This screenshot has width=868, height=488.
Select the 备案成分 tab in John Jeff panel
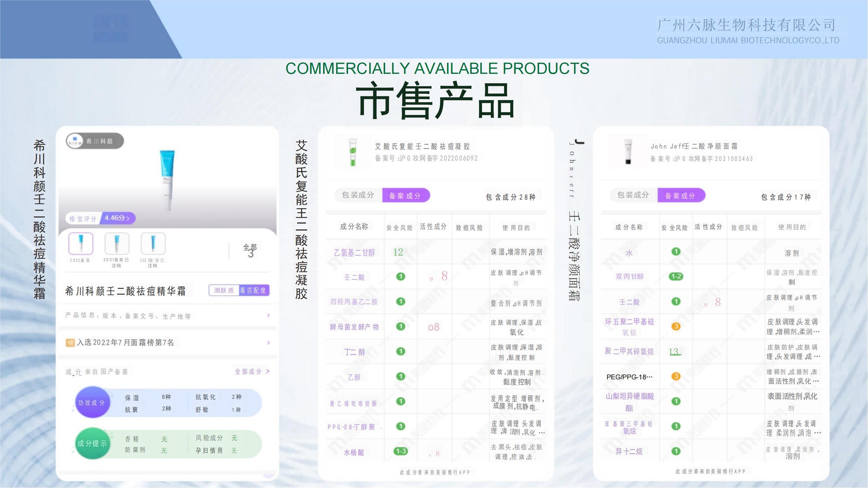681,195
